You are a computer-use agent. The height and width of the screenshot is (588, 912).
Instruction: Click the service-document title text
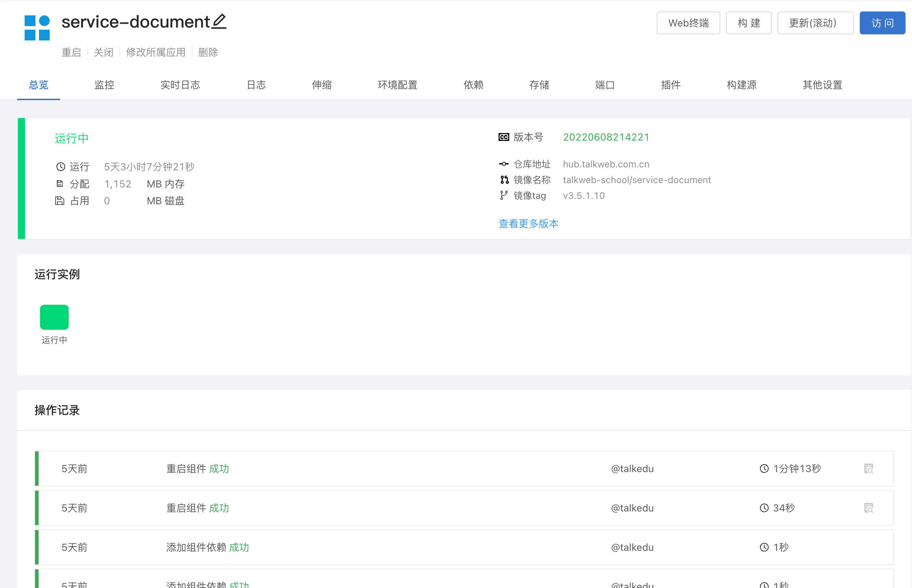tap(136, 22)
